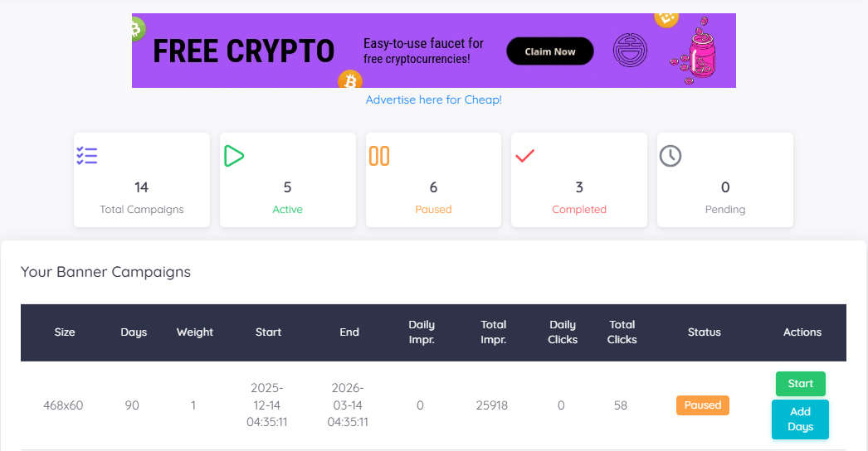Click the Size column header

65,332
